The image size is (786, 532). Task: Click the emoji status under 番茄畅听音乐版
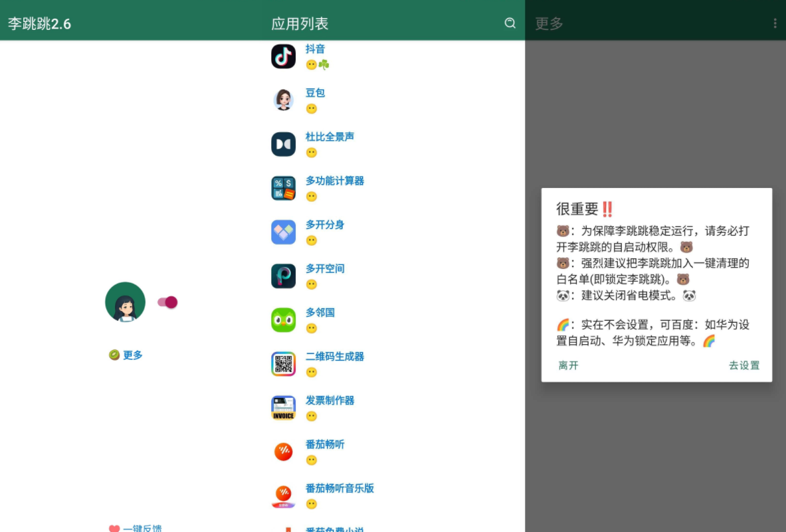coord(312,505)
